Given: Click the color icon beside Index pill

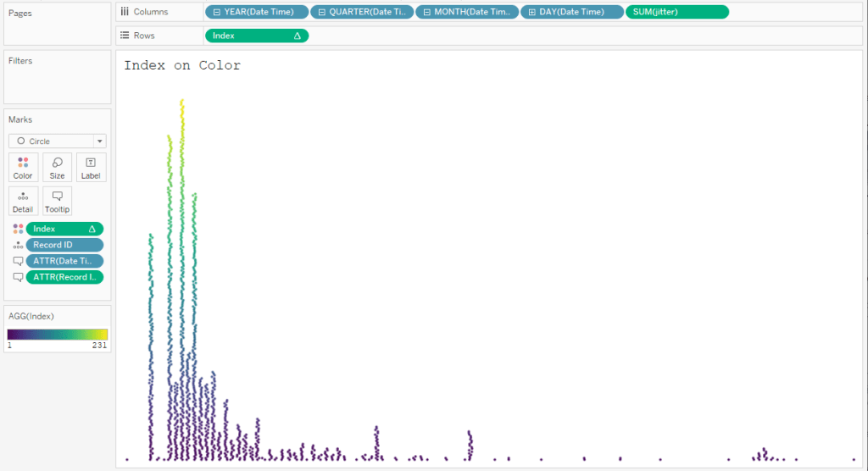Looking at the screenshot, I should click(18, 229).
